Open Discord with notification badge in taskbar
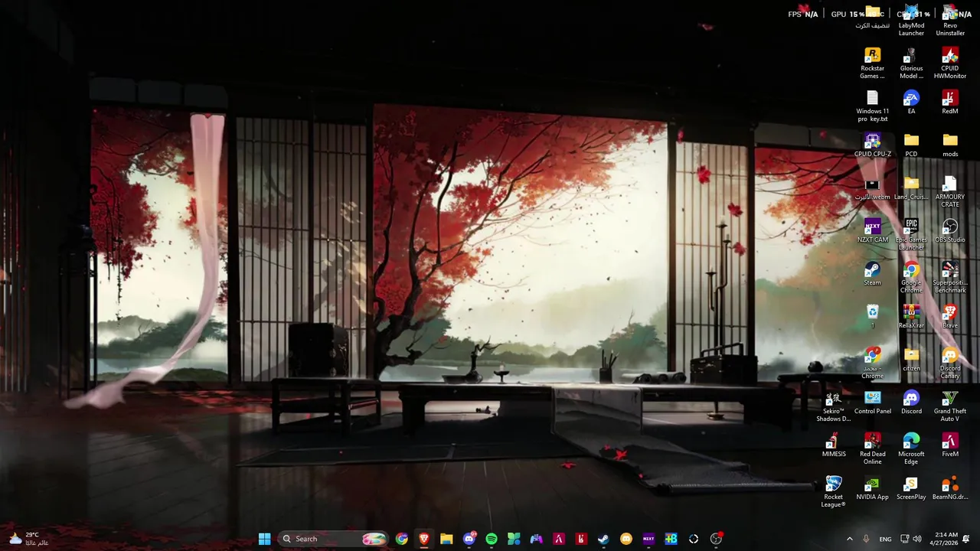980x551 pixels. tap(469, 539)
